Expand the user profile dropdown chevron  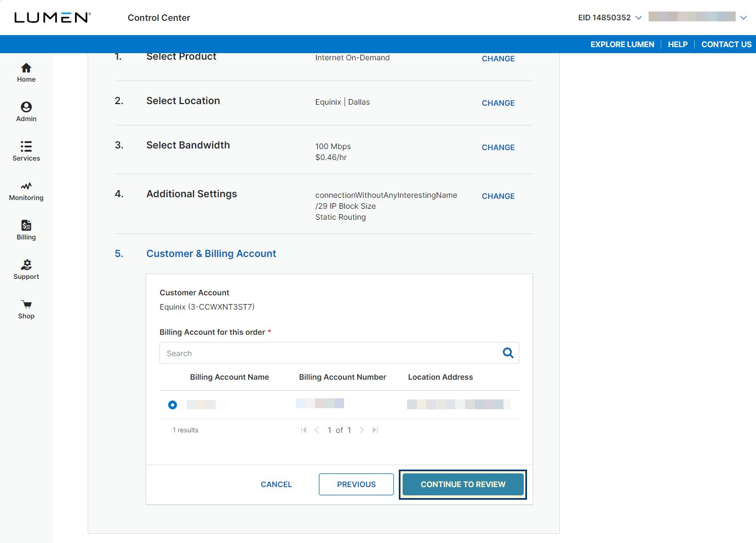click(x=743, y=18)
